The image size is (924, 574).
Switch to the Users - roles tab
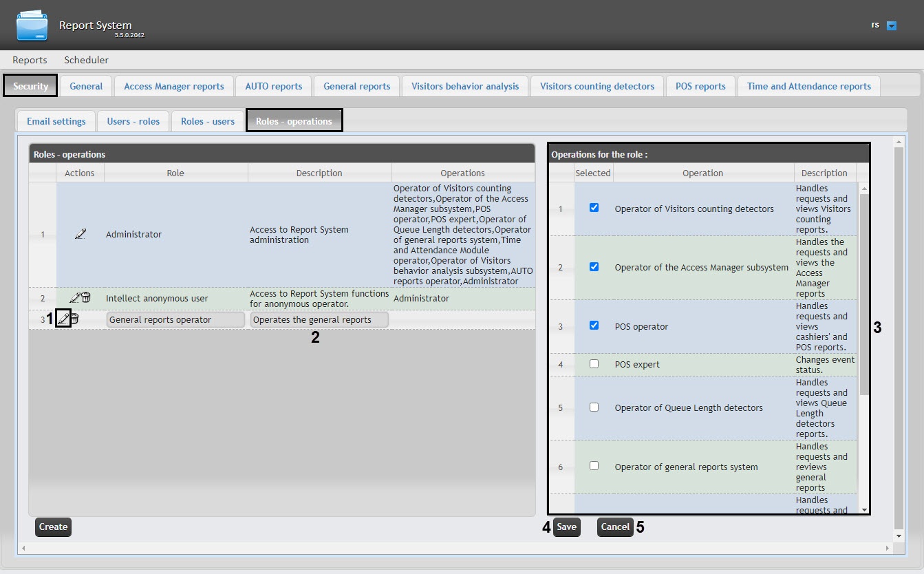pyautogui.click(x=133, y=121)
